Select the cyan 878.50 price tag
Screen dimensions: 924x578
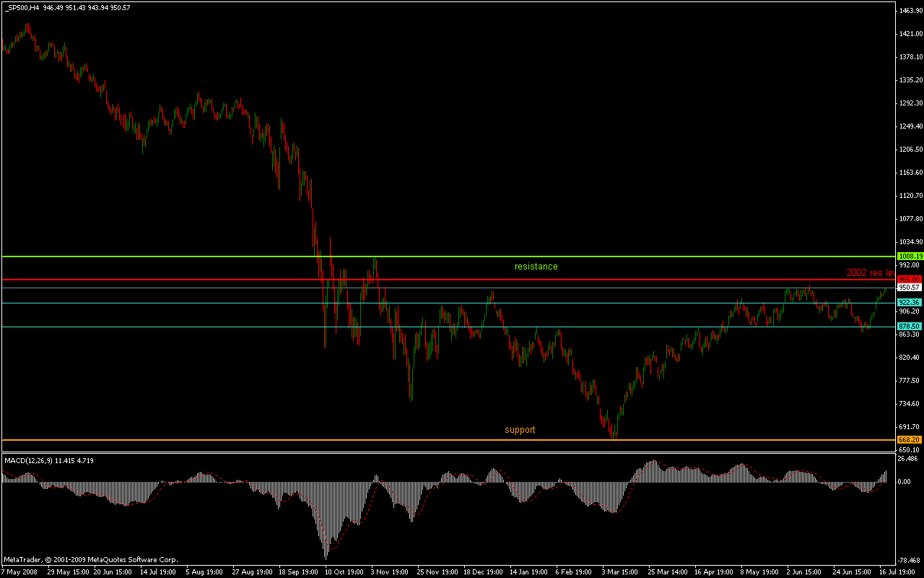[909, 327]
